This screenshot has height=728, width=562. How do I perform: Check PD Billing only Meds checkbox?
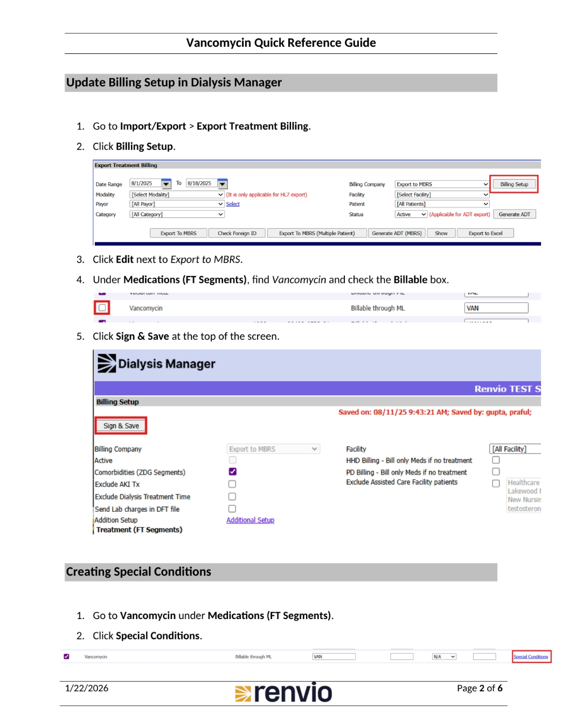pyautogui.click(x=496, y=471)
